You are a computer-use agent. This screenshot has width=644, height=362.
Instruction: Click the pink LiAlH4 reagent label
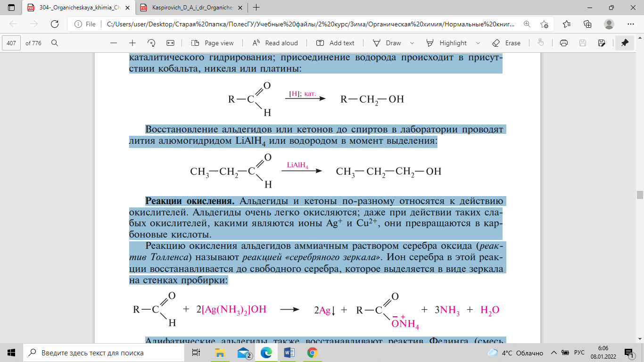297,165
